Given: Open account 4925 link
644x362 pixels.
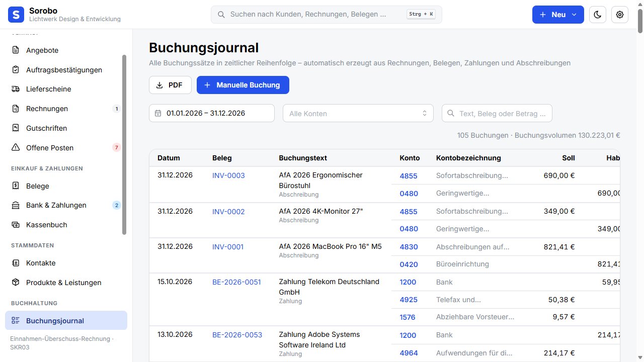Looking at the screenshot, I should coord(409,300).
